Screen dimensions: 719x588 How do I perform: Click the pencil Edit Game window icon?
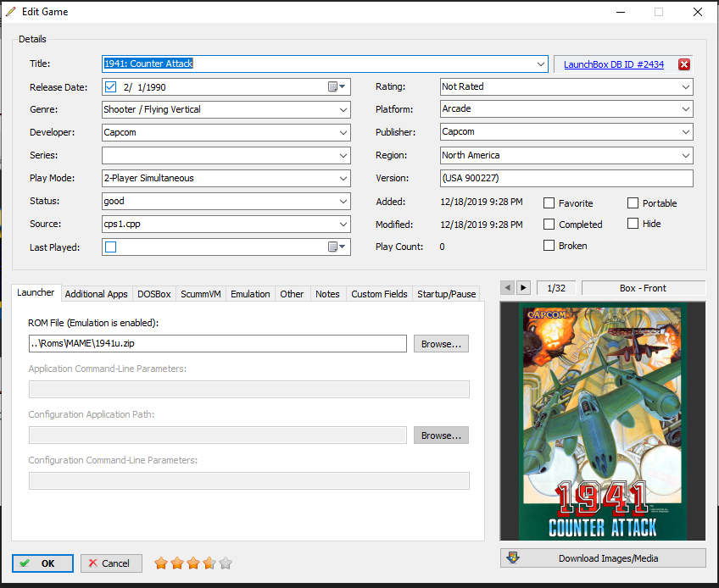(x=10, y=12)
